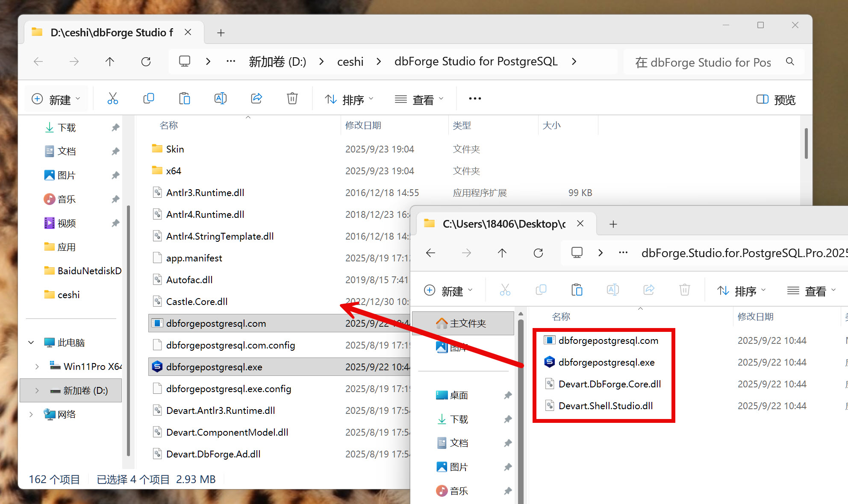The width and height of the screenshot is (848, 504).
Task: Click the Rename icon in back window toolbar
Action: coord(220,99)
